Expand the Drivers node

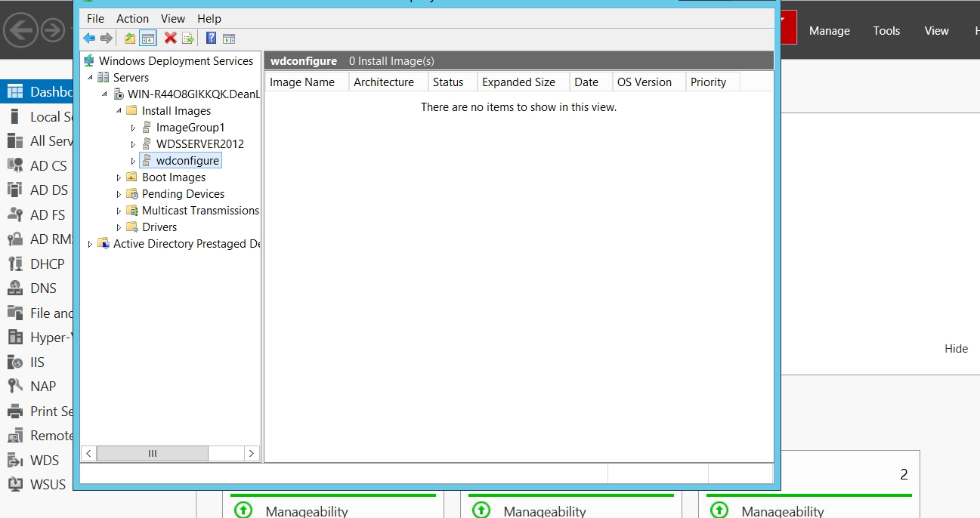119,227
